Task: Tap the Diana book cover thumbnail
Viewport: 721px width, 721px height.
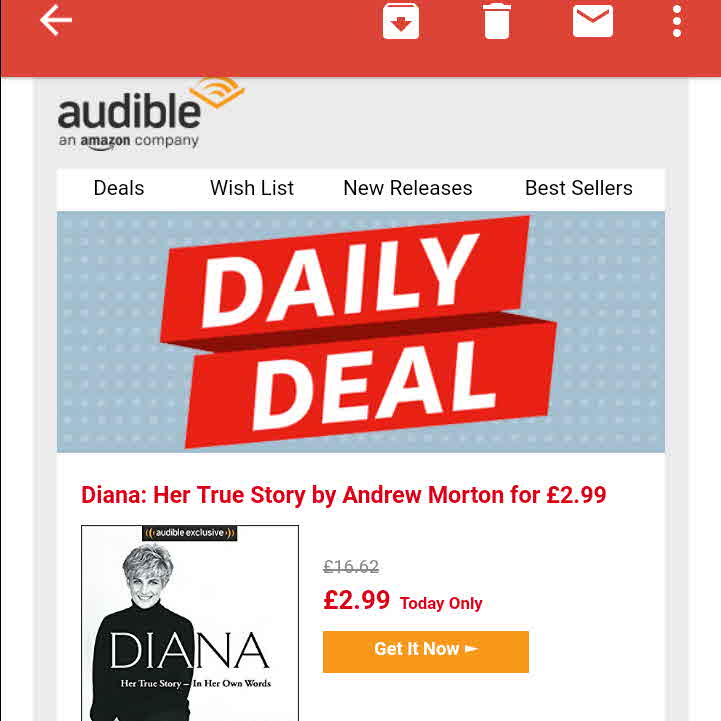Action: pos(190,623)
